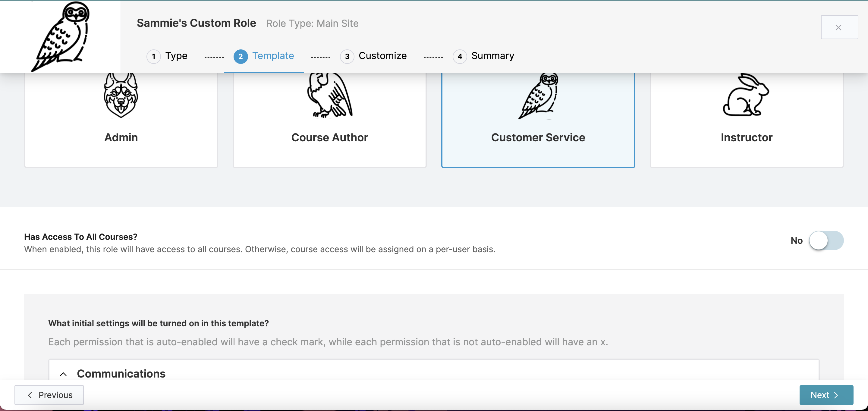This screenshot has width=868, height=411.
Task: Click the Next button
Action: point(826,395)
